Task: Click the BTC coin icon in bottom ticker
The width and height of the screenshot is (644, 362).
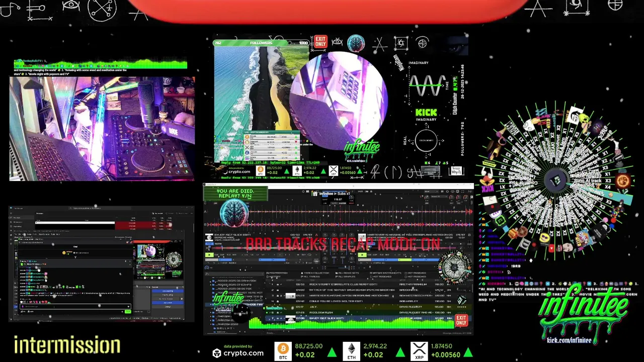Action: (283, 350)
